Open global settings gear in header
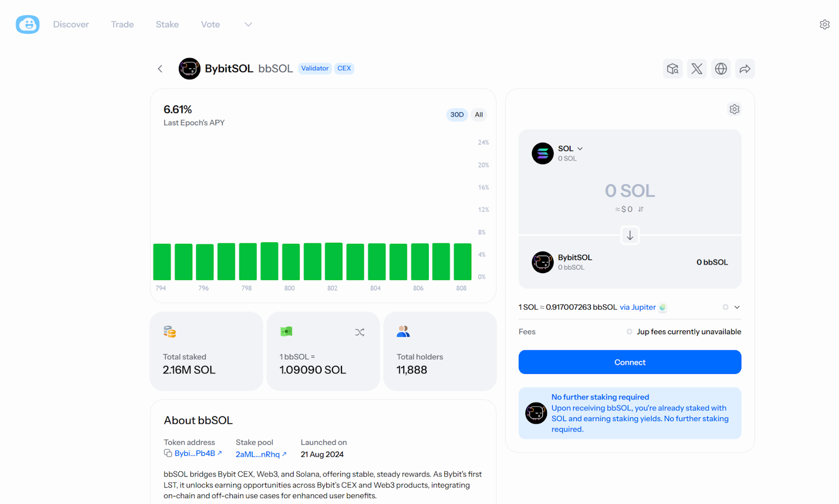 coord(825,24)
